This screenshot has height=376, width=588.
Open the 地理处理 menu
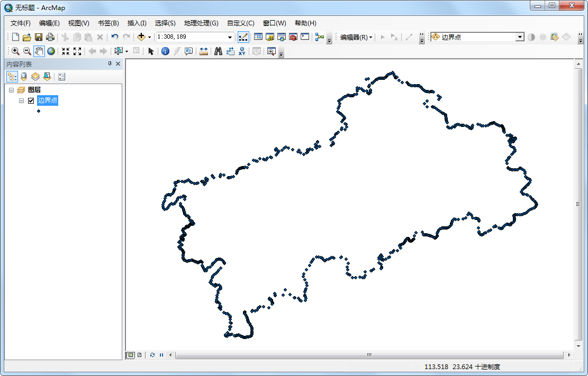(201, 23)
